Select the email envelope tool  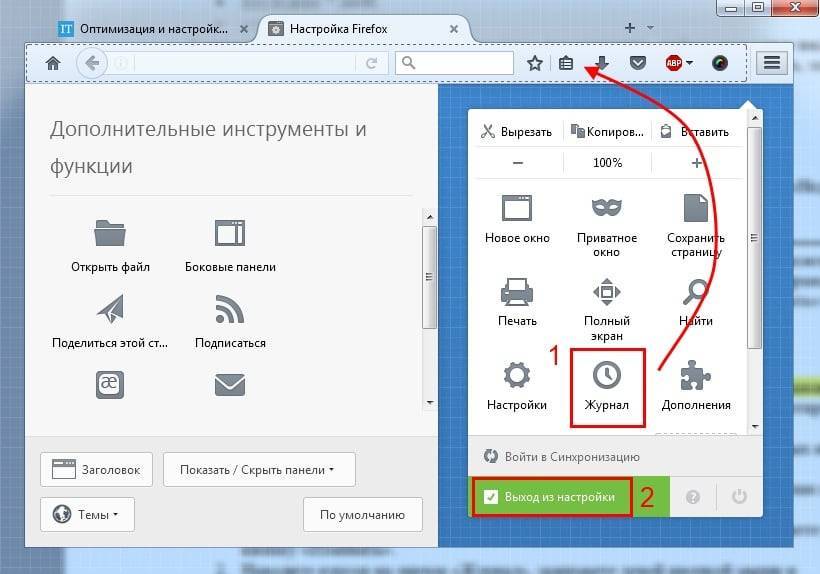230,385
